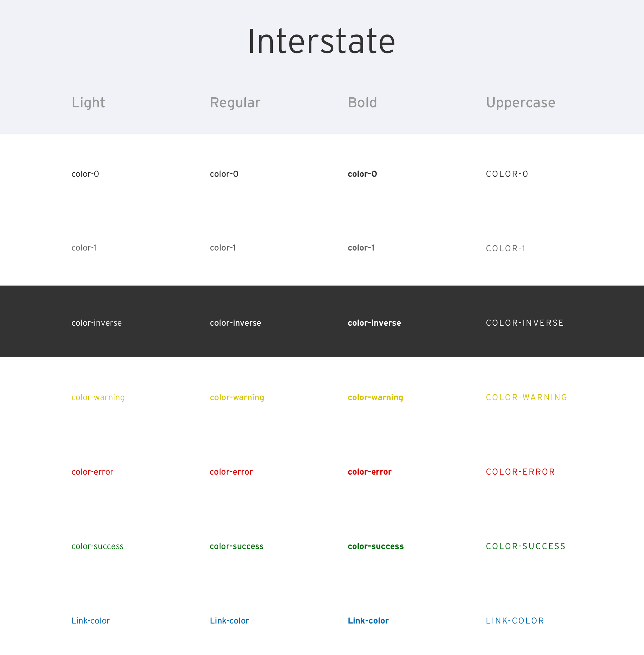
Task: Click the uppercase COLOR-ERROR sample
Action: click(520, 472)
